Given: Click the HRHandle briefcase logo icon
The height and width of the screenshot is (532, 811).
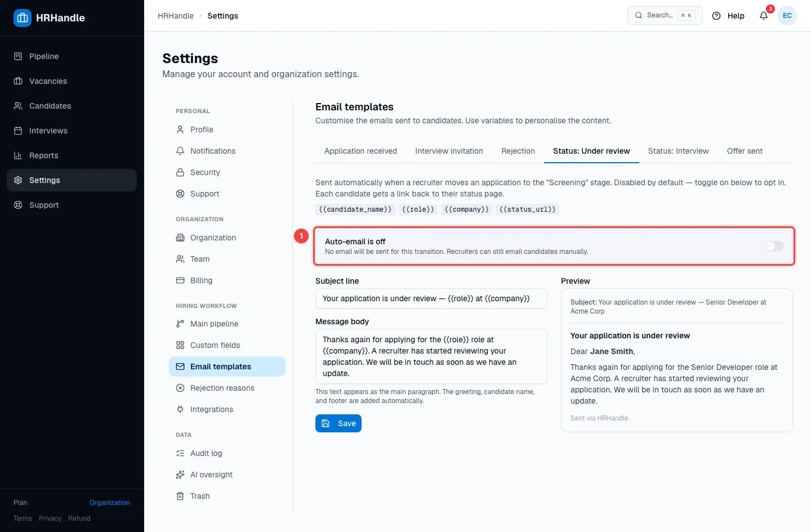Looking at the screenshot, I should coord(23,18).
